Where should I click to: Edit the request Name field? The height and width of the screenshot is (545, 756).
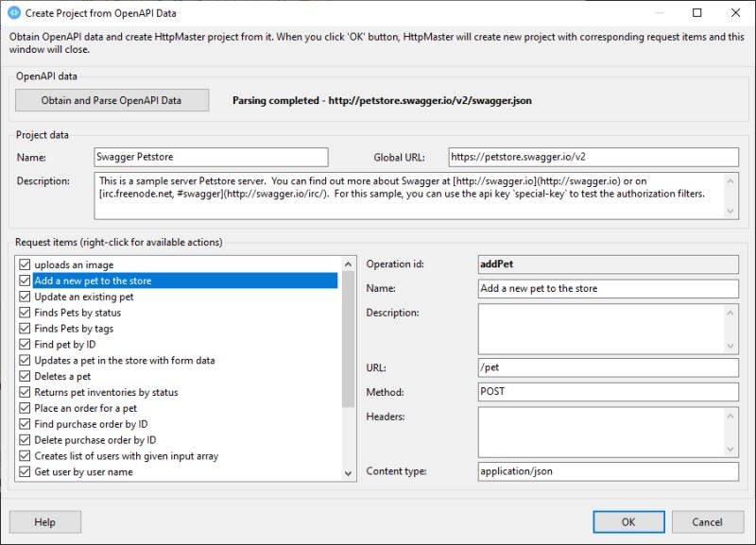pos(609,289)
